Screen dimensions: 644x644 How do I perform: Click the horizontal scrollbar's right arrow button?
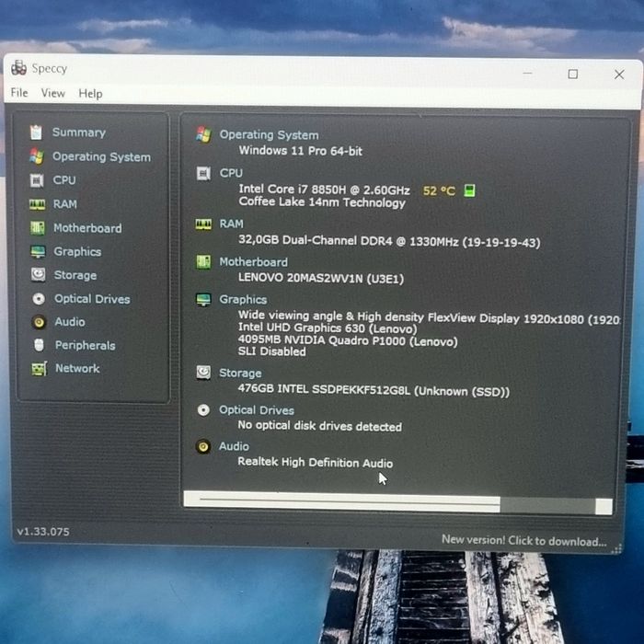coord(604,506)
